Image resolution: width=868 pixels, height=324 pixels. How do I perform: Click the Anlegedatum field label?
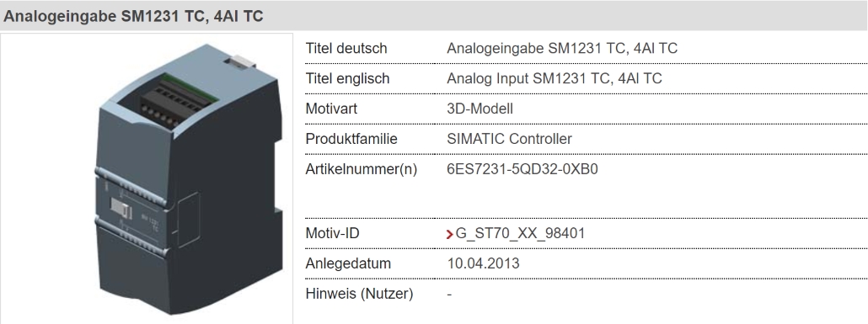pyautogui.click(x=348, y=263)
